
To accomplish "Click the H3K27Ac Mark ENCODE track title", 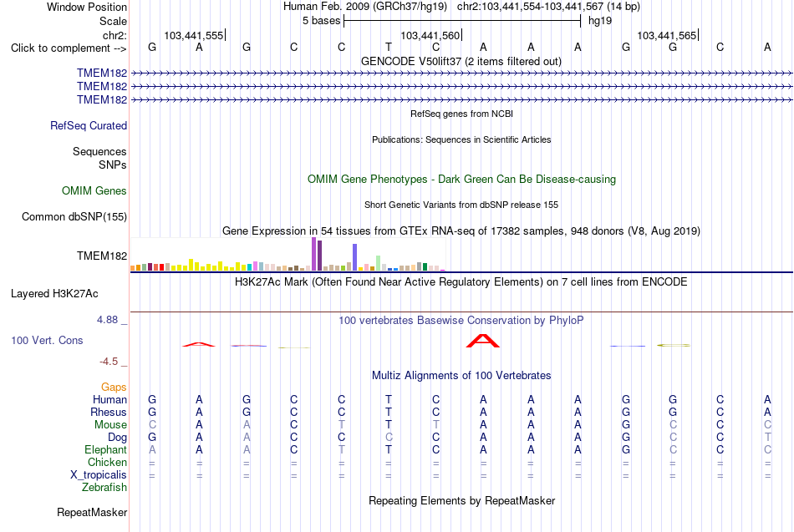I will click(461, 282).
